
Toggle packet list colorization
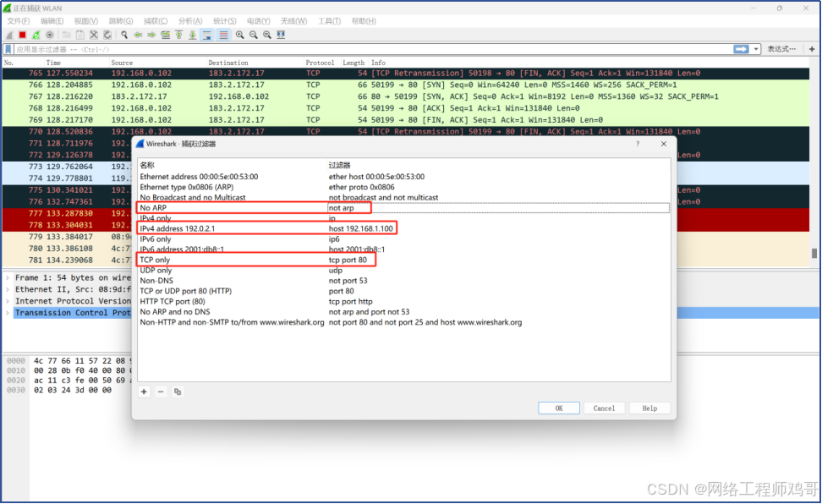223,36
